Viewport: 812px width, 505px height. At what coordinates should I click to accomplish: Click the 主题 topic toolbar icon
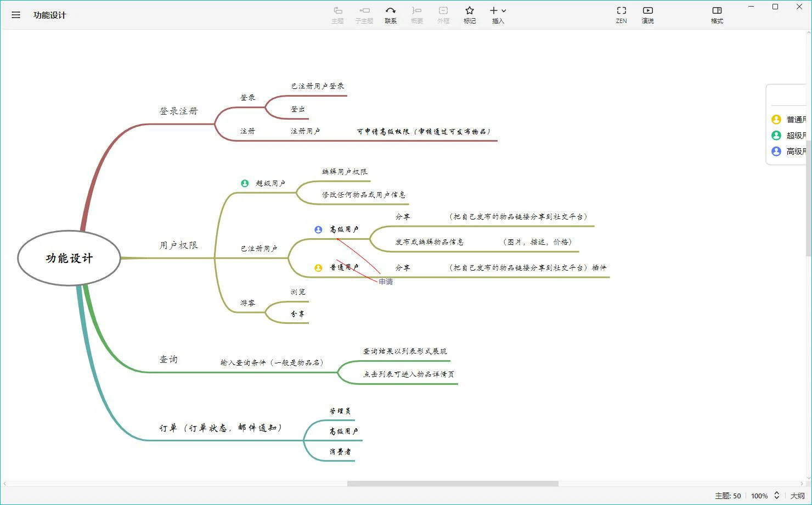tap(337, 15)
